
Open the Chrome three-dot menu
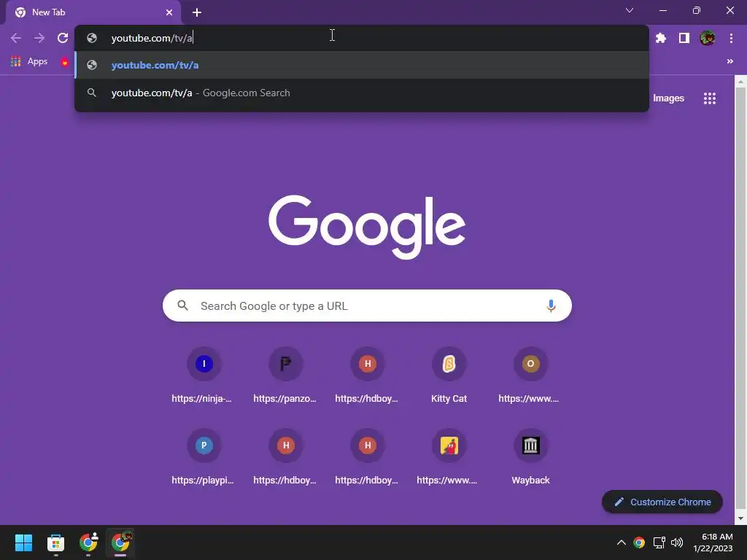coord(731,38)
